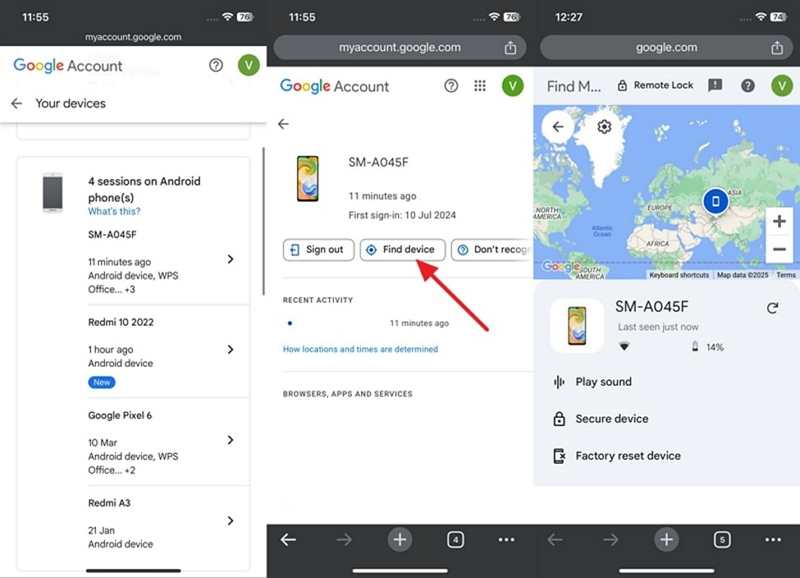Click the Find device button

(402, 250)
